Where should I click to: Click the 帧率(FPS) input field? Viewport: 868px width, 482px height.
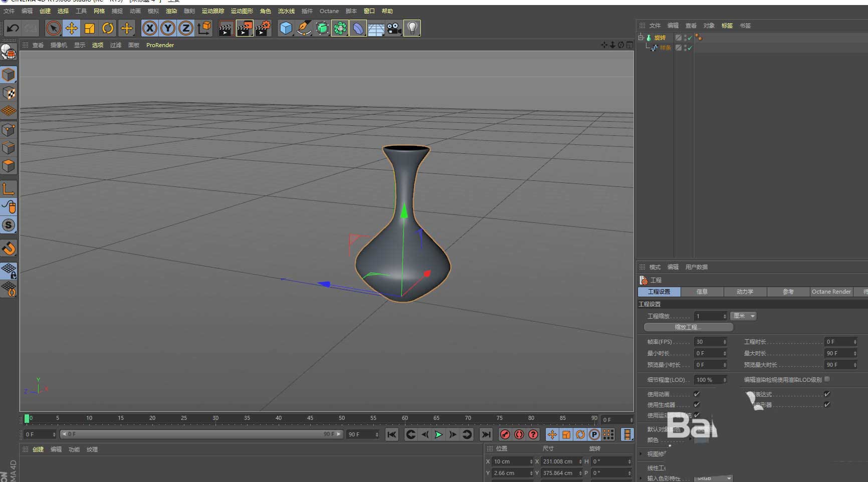708,342
